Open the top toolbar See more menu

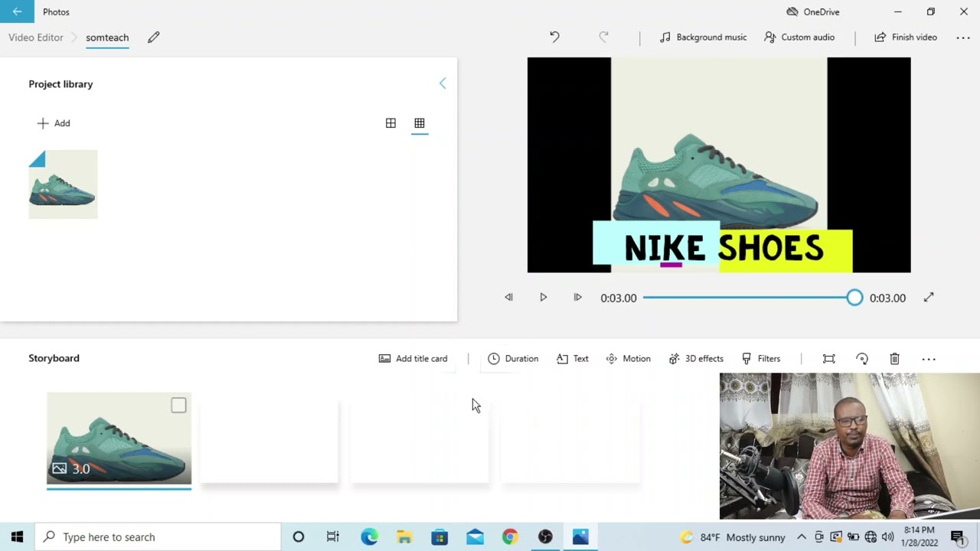[963, 37]
